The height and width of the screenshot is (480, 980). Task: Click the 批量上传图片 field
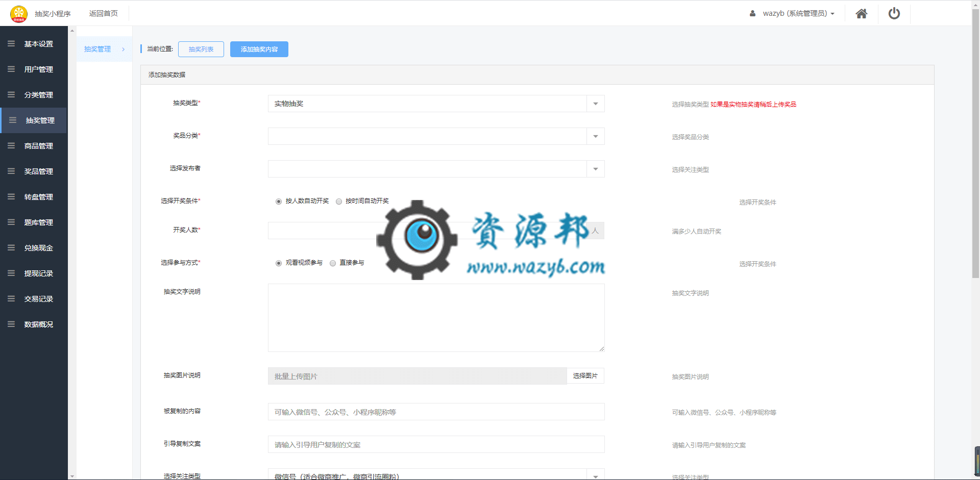pos(417,376)
